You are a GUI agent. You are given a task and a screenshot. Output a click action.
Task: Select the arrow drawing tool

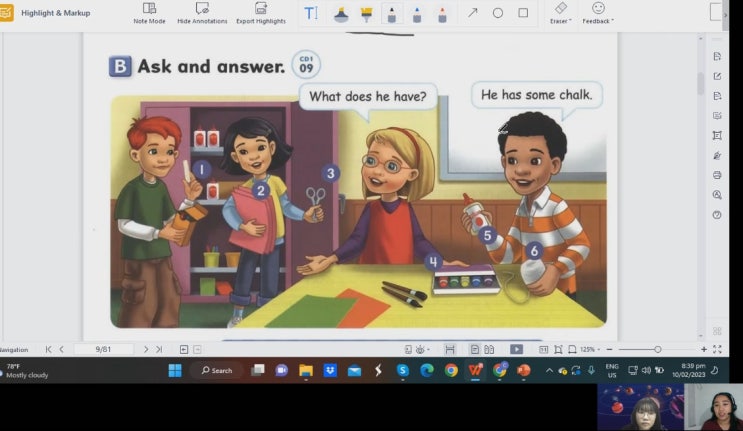click(472, 13)
